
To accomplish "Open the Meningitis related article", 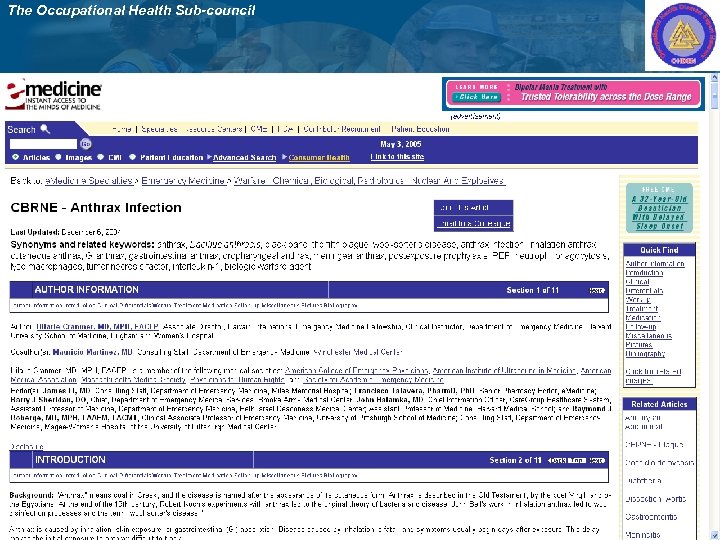I will pyautogui.click(x=642, y=535).
